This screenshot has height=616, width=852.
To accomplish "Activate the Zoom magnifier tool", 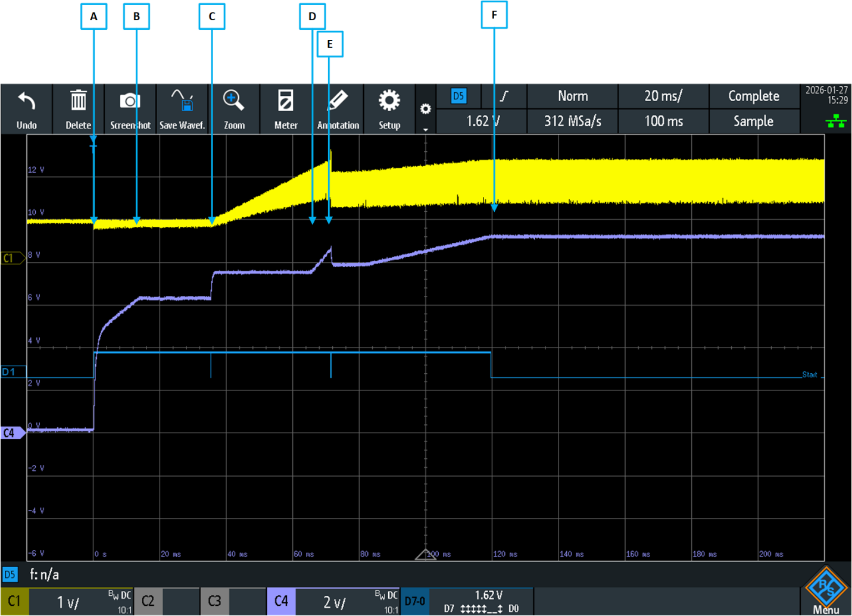I will coord(233,102).
